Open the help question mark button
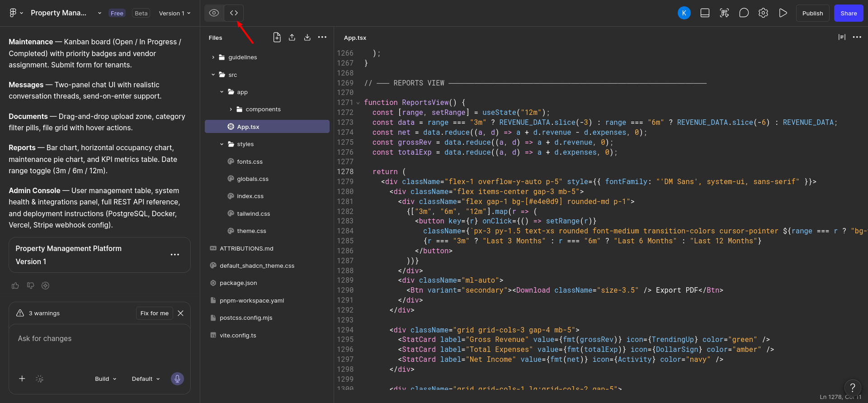The width and height of the screenshot is (868, 403). (853, 388)
